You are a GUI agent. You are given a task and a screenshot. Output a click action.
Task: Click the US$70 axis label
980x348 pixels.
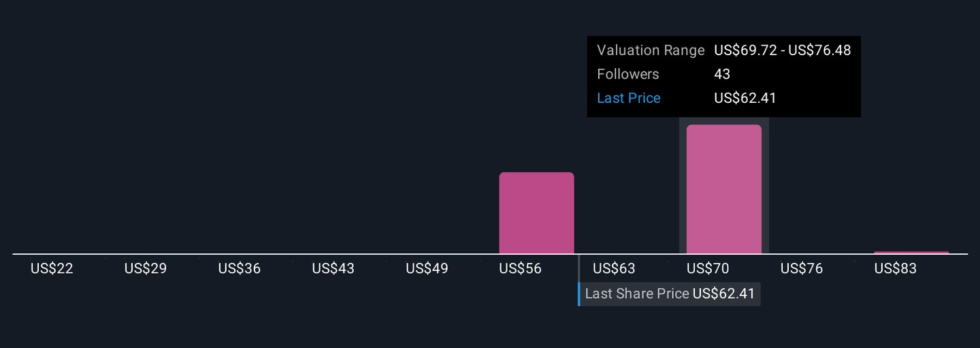tap(708, 268)
